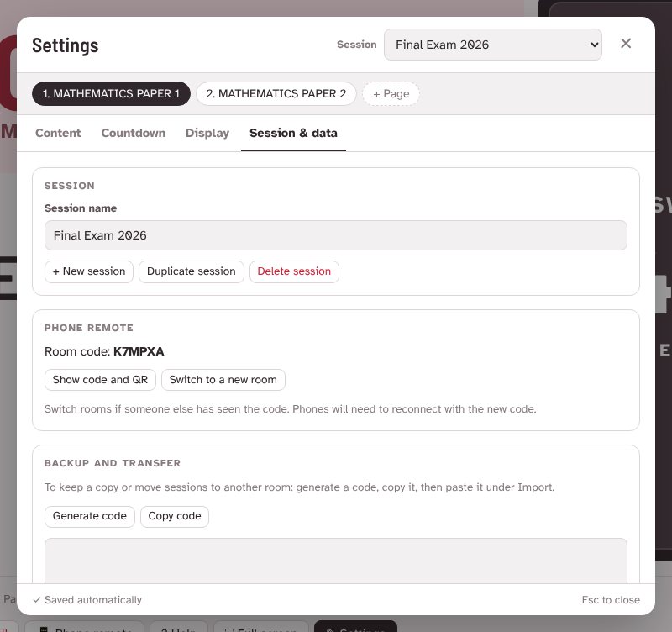Add a new page with + Page

point(391,93)
